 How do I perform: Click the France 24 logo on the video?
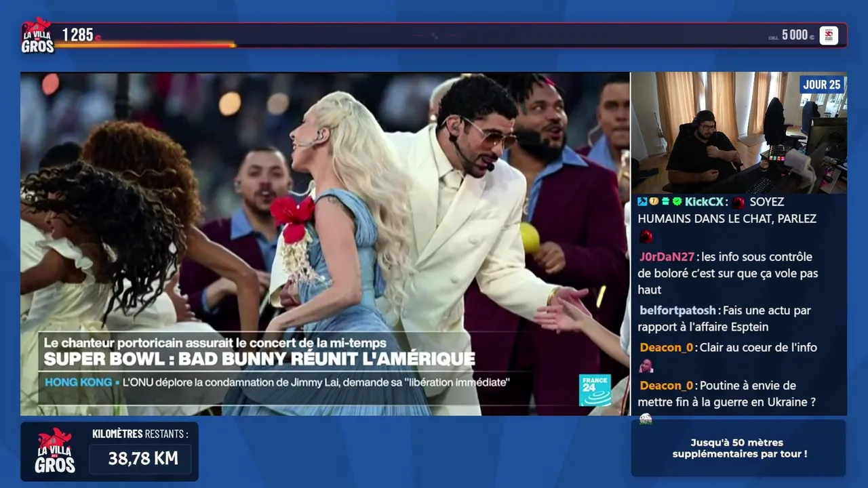[x=595, y=390]
